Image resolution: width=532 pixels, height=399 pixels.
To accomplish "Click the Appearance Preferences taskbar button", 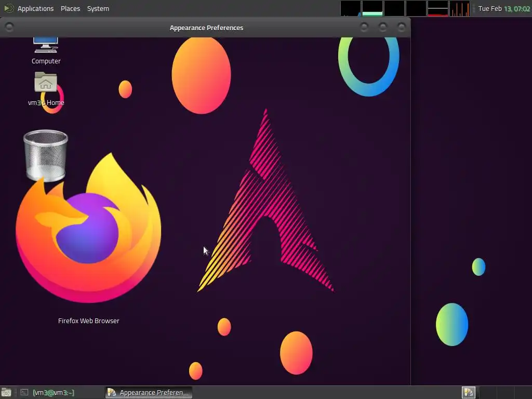I will coord(149,393).
